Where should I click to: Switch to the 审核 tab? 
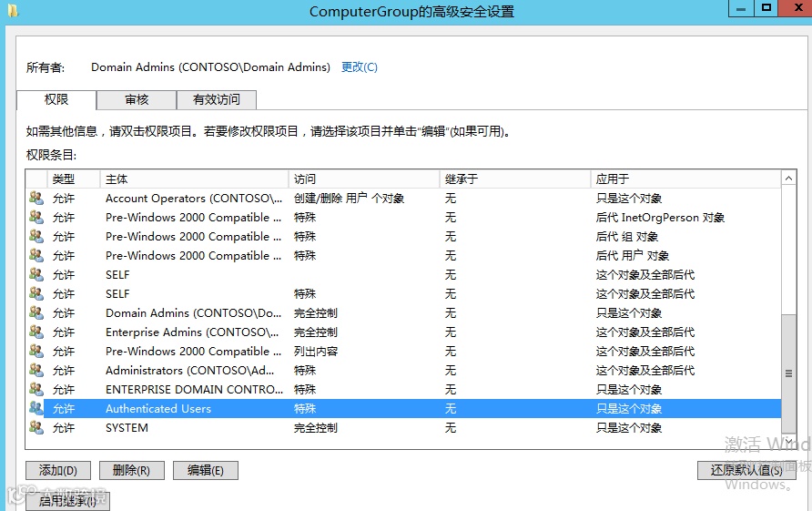137,99
